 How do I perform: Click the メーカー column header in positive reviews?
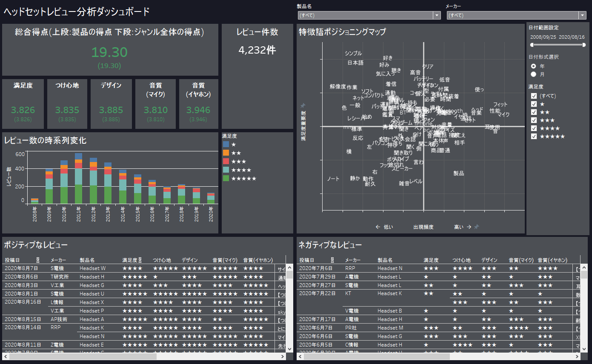tap(58, 260)
